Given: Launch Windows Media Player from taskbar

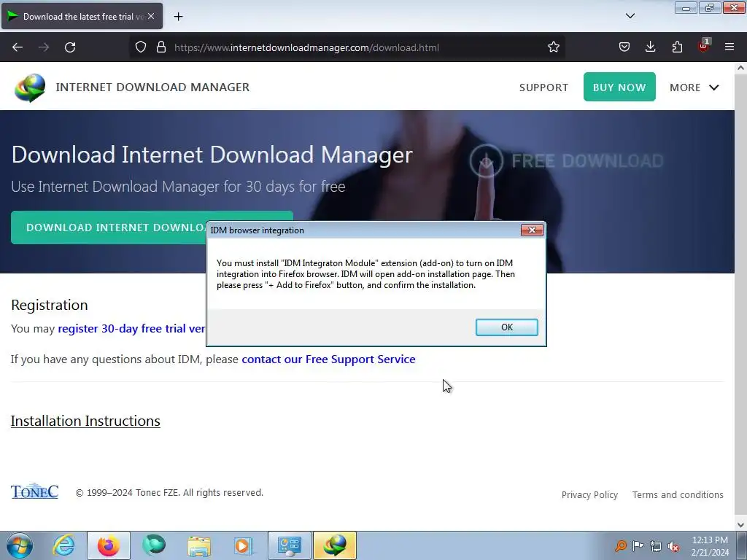Looking at the screenshot, I should tap(244, 545).
